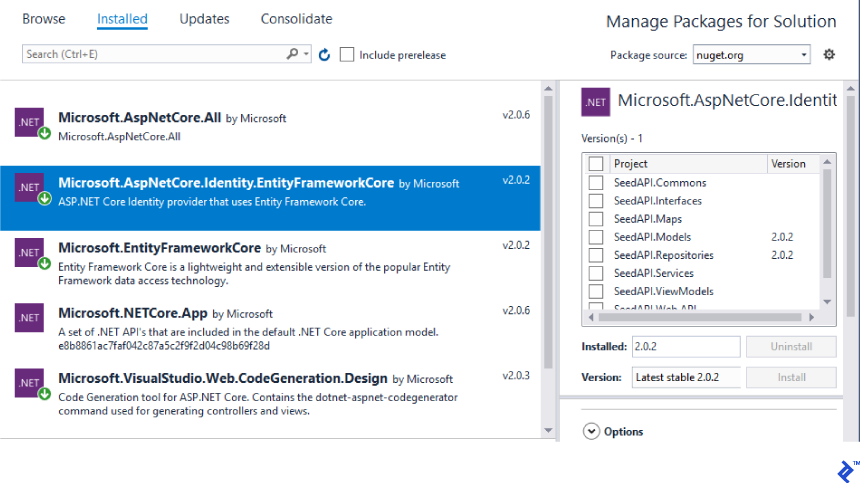This screenshot has height=483, width=860.
Task: Click the Microsoft.AspNetCore.All .NET package icon
Action: click(29, 122)
